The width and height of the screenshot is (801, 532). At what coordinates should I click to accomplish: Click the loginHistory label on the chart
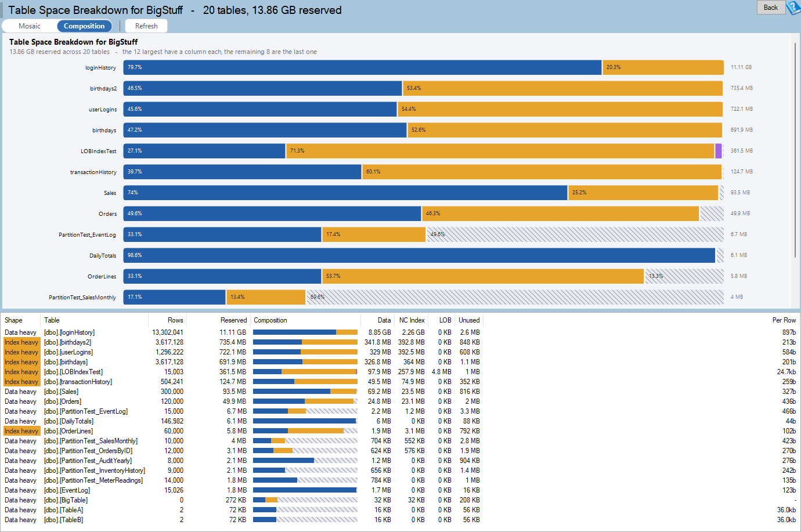(x=100, y=68)
